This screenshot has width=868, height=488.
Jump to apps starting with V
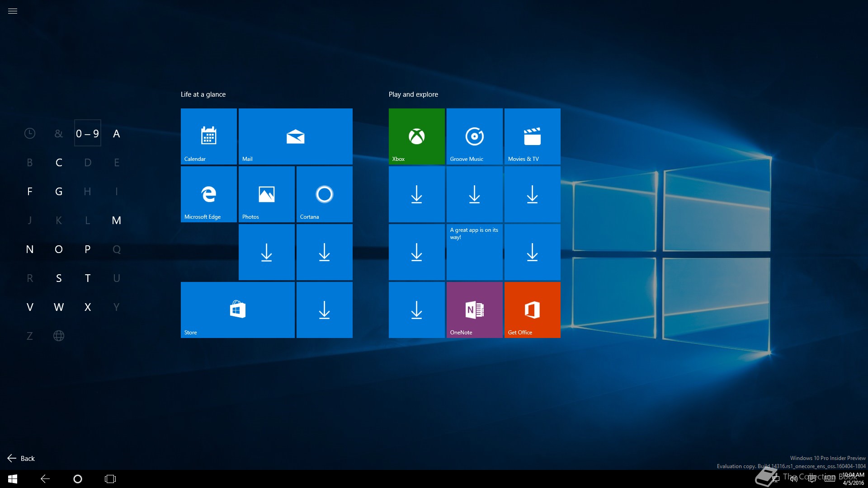coord(30,307)
